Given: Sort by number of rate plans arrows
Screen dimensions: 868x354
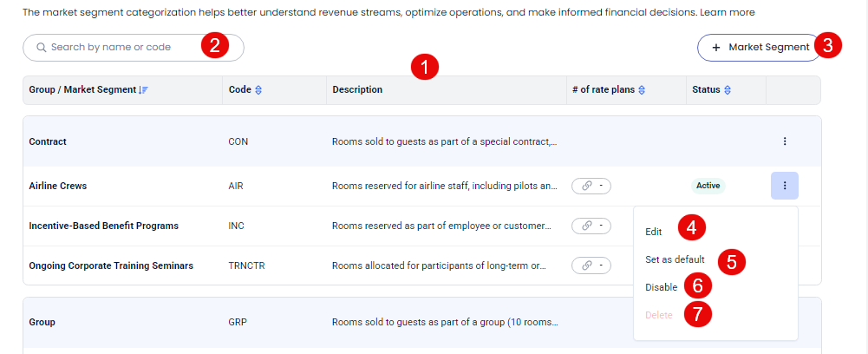Looking at the screenshot, I should pos(641,90).
